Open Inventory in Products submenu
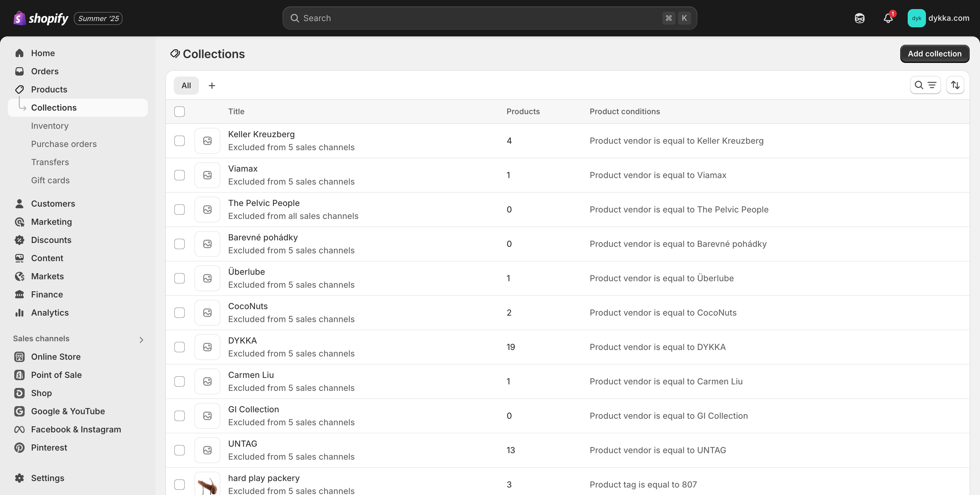The width and height of the screenshot is (980, 495). [x=50, y=126]
